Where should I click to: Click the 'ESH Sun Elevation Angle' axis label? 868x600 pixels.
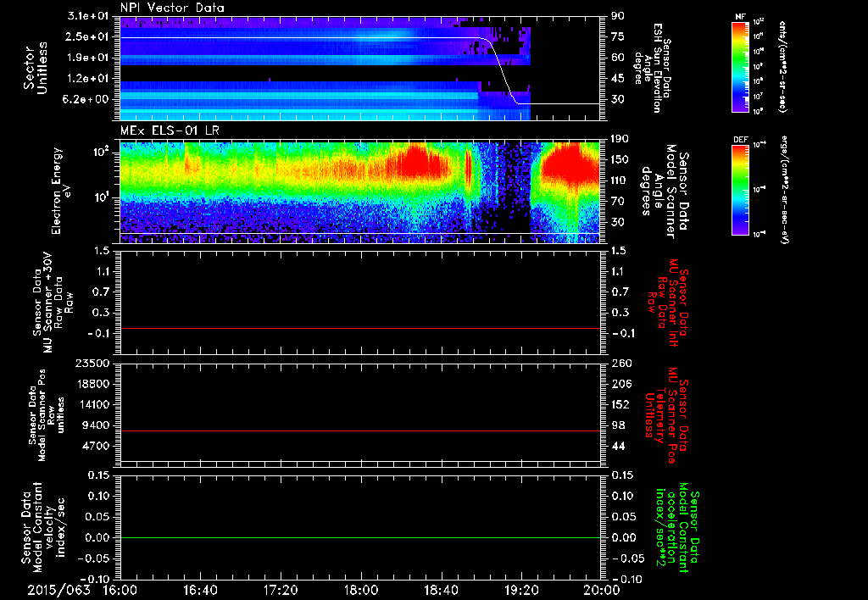point(652,68)
